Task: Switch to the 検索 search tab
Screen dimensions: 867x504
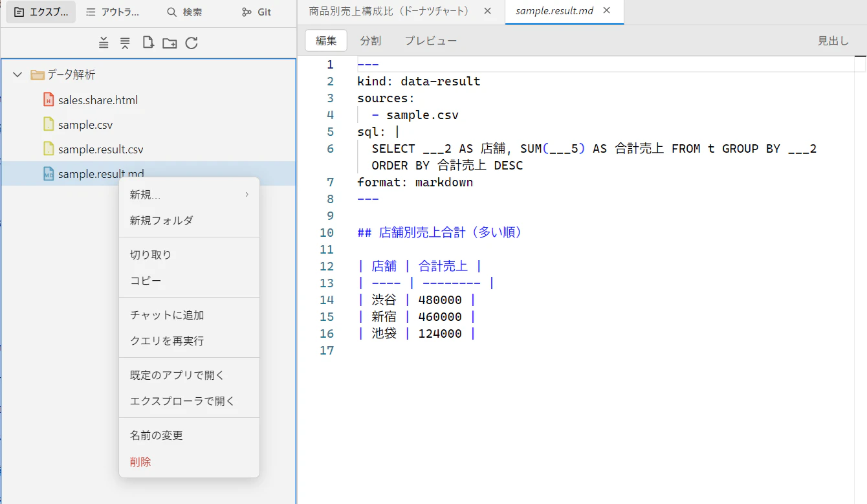Action: [184, 12]
